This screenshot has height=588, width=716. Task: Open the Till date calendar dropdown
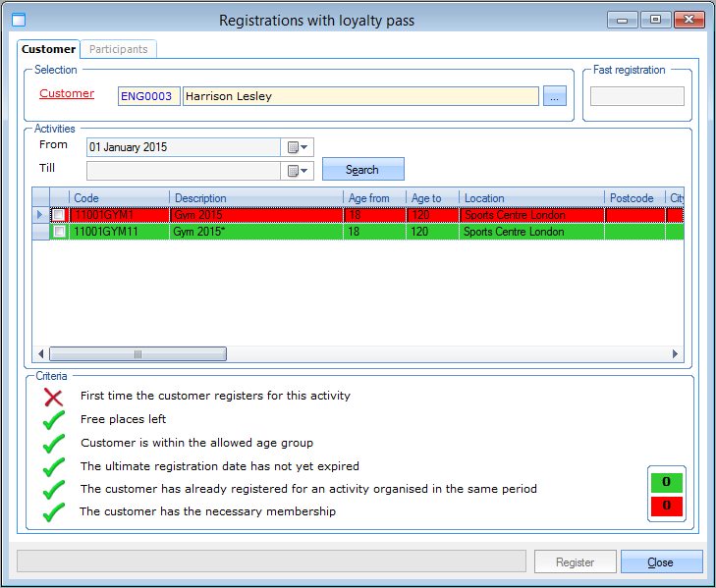tap(298, 171)
